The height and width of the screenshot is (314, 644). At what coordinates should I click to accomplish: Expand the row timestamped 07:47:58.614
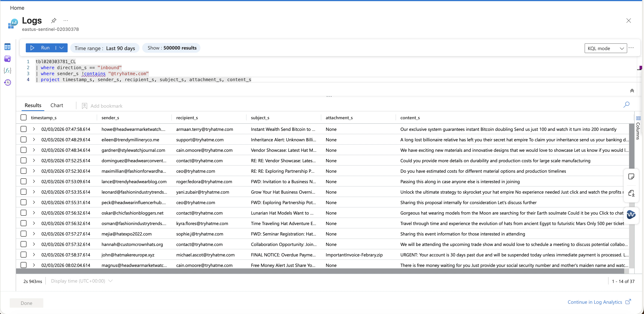click(34, 129)
